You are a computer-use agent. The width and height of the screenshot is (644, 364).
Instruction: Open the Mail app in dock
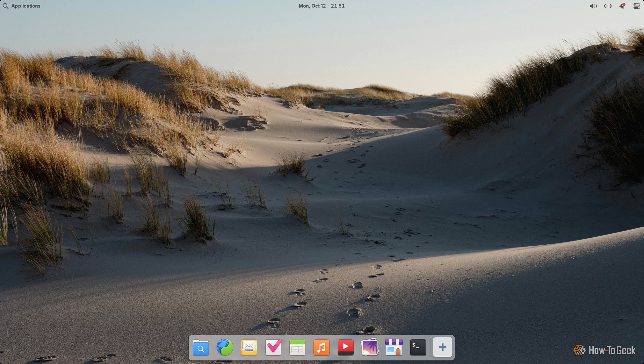(x=249, y=347)
